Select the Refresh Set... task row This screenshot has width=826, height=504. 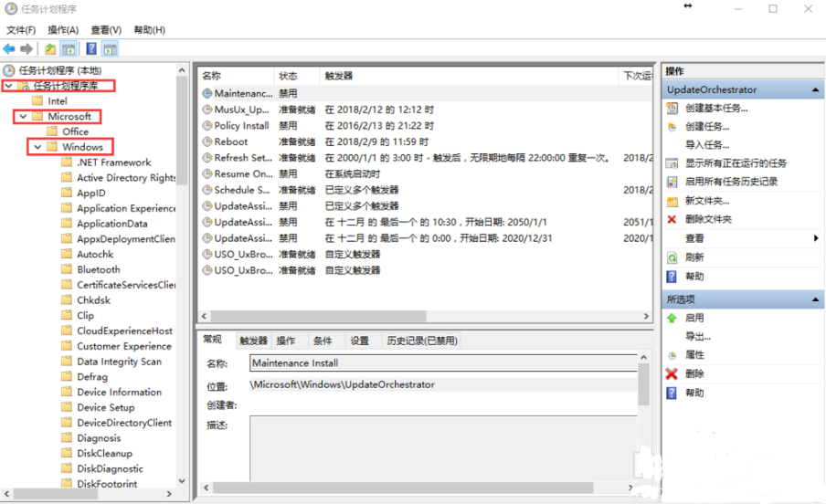425,158
